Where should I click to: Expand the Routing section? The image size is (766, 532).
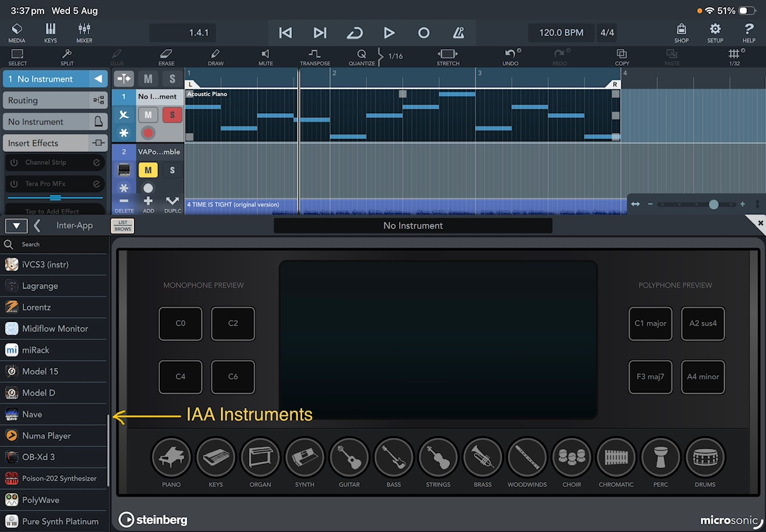point(54,101)
